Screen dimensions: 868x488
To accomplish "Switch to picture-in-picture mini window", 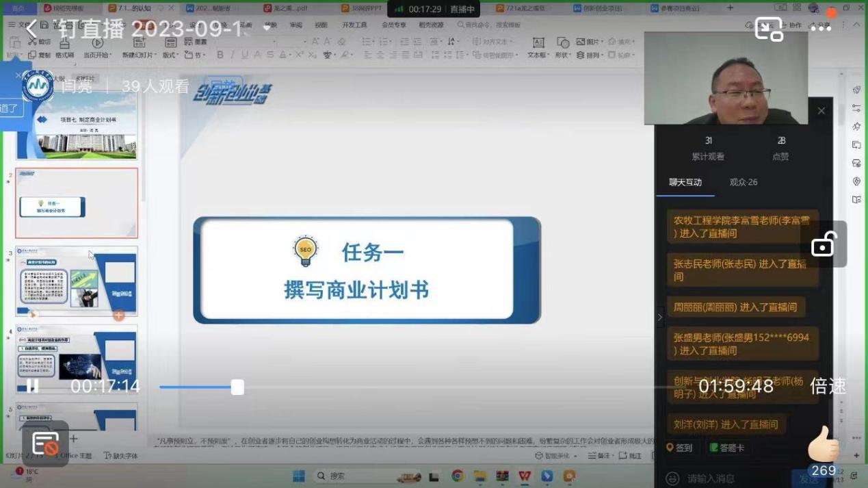I will [769, 29].
